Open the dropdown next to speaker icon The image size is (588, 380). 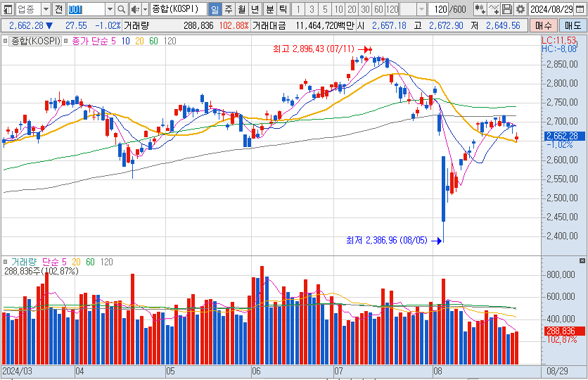146,9
